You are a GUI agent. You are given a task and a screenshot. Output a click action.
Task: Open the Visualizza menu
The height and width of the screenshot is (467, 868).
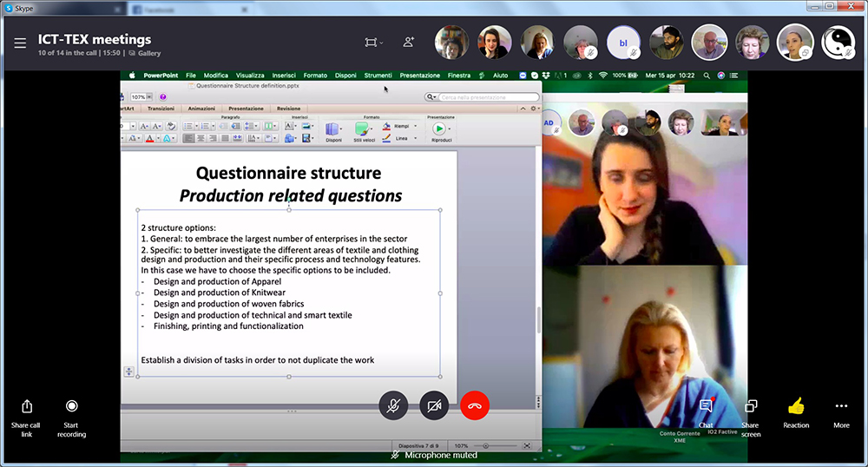[x=250, y=76]
